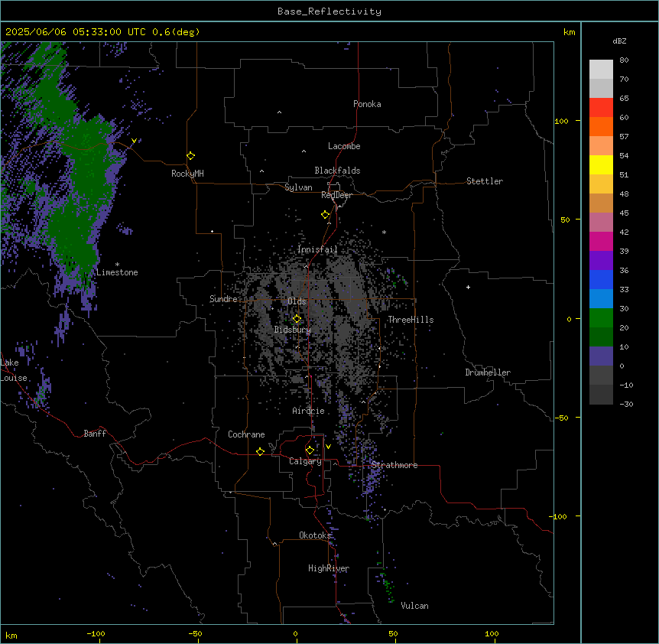Click the 0 label on the bottom axis
Screen dimensions: 659x644
pyautogui.click(x=295, y=633)
